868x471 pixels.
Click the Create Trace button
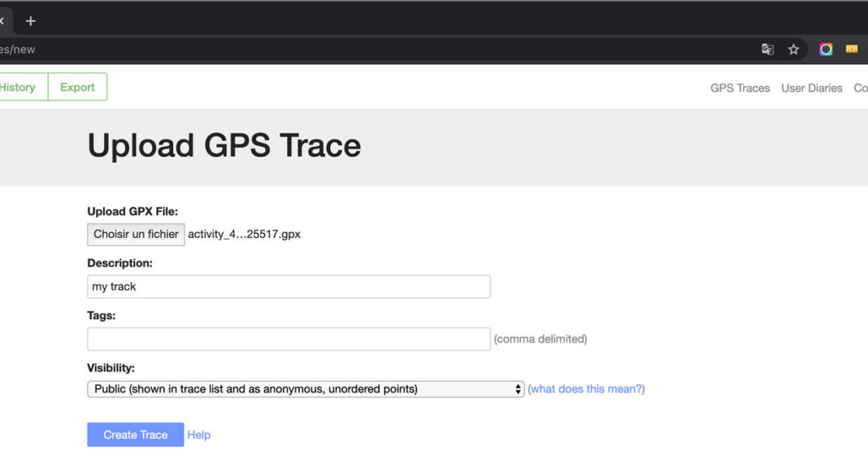[135, 434]
